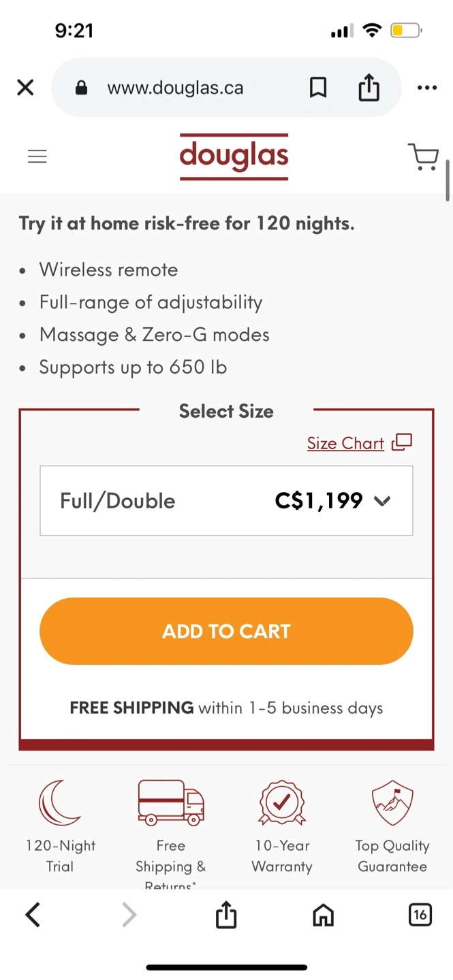Tap the Top Quality Guarantee shield icon
Screen dimensions: 453x980
[392, 803]
